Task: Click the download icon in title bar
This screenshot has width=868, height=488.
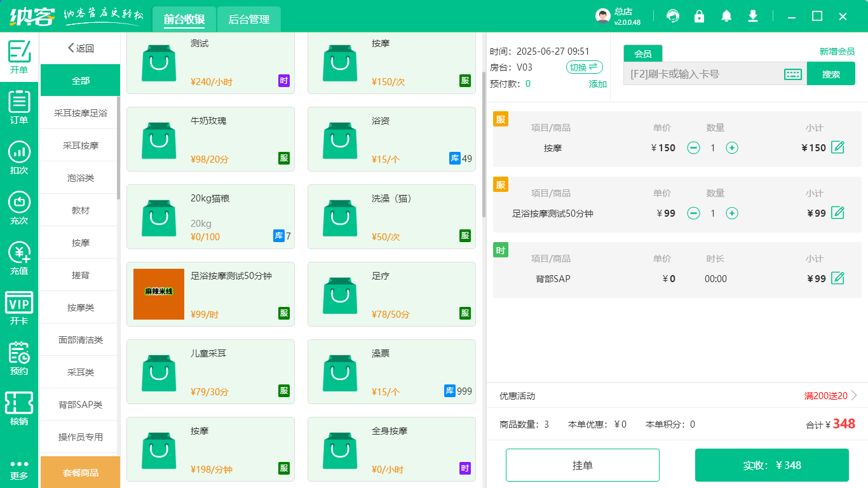Action: tap(753, 16)
